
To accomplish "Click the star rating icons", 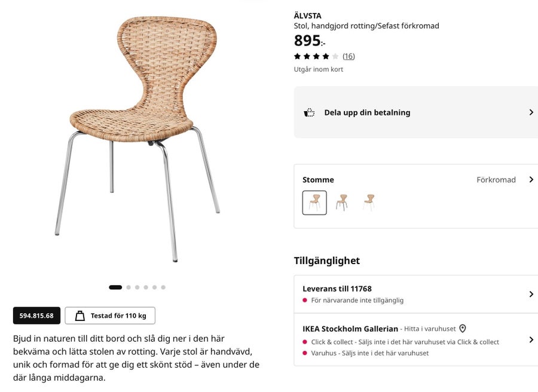I will (316, 56).
